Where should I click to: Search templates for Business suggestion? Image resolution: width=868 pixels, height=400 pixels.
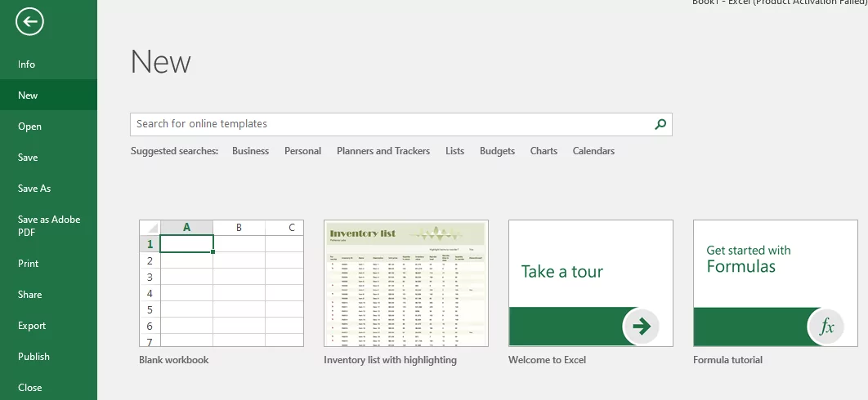(x=250, y=151)
